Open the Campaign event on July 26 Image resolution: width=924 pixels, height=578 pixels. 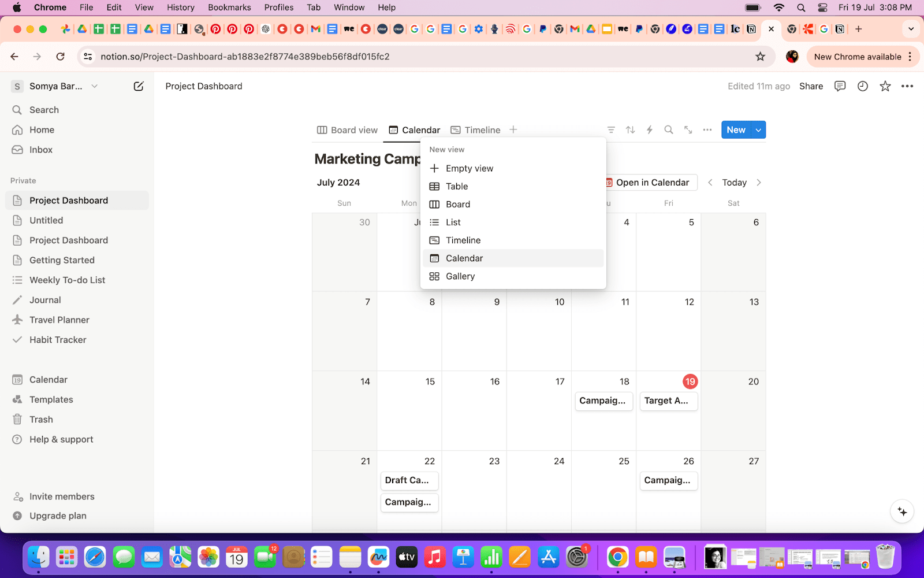(668, 480)
